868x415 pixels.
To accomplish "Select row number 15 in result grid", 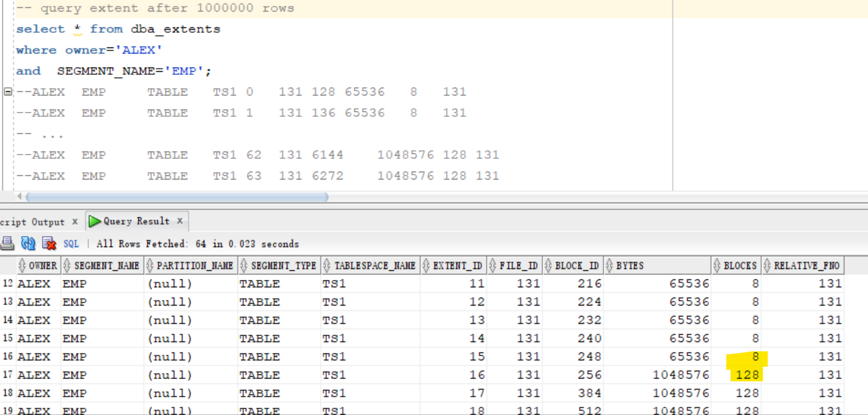I will tap(8, 338).
